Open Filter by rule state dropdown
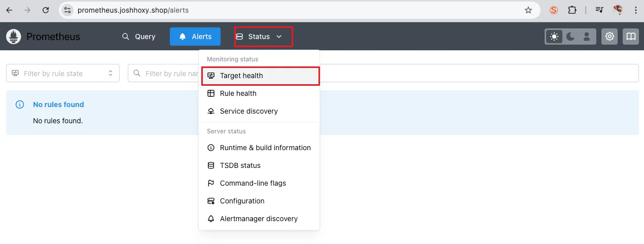The image size is (644, 244). tap(63, 73)
